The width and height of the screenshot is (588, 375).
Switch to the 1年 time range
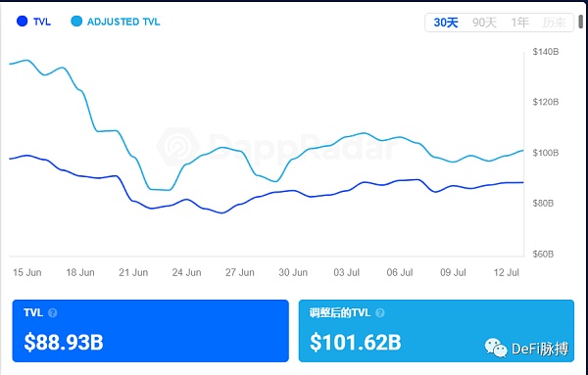point(519,23)
